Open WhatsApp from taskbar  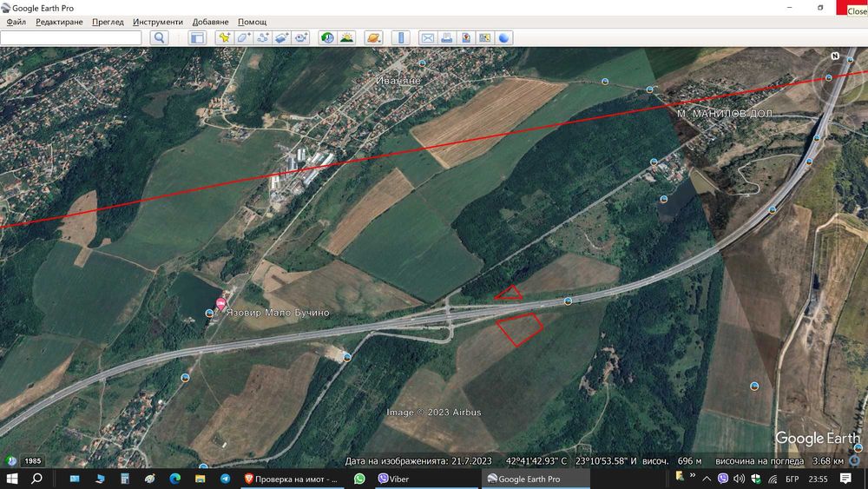pyautogui.click(x=359, y=479)
